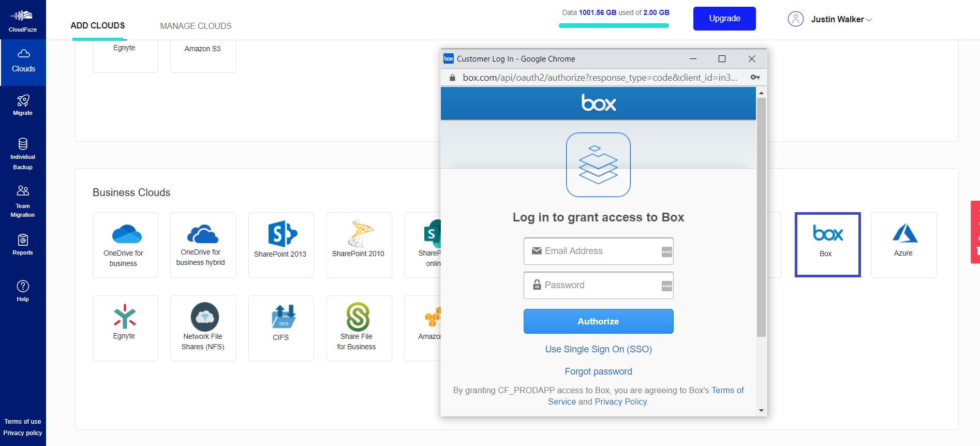This screenshot has width=980, height=446.
Task: Select Egnyte tile at top
Action: [125, 56]
